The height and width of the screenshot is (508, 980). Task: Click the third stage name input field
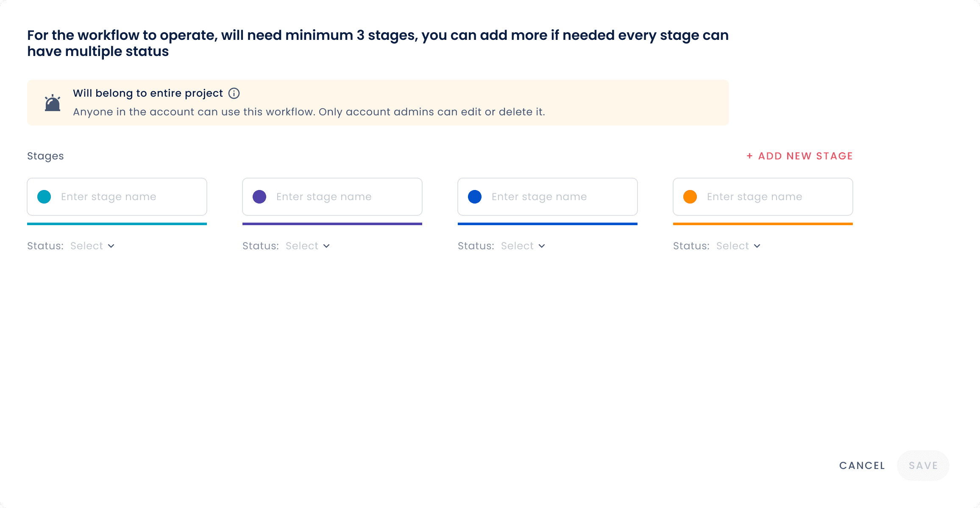click(548, 197)
